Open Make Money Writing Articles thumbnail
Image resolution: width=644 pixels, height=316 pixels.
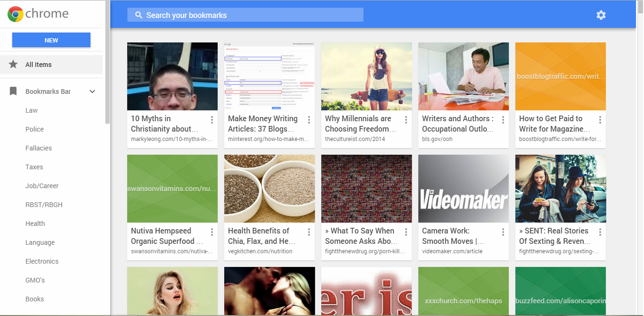(269, 76)
